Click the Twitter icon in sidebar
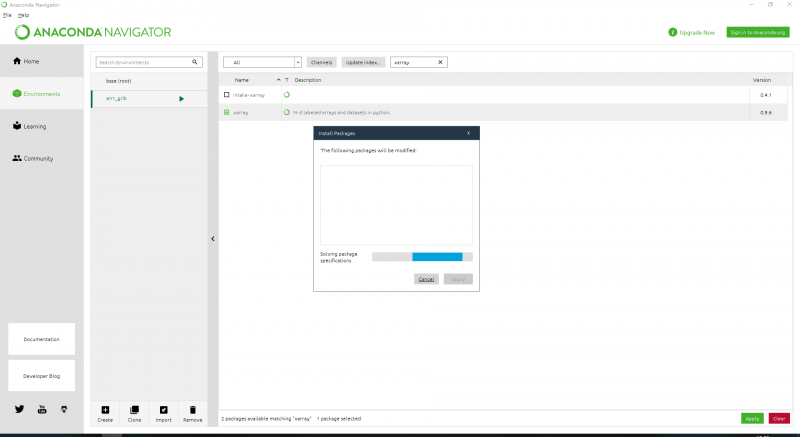This screenshot has height=437, width=800. [19, 409]
